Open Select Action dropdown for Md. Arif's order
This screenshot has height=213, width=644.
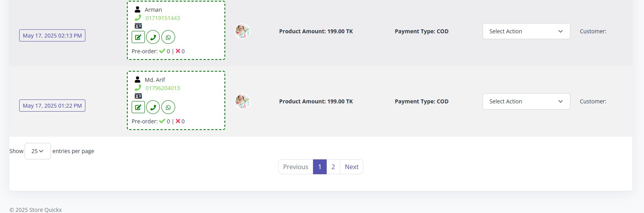(x=526, y=101)
